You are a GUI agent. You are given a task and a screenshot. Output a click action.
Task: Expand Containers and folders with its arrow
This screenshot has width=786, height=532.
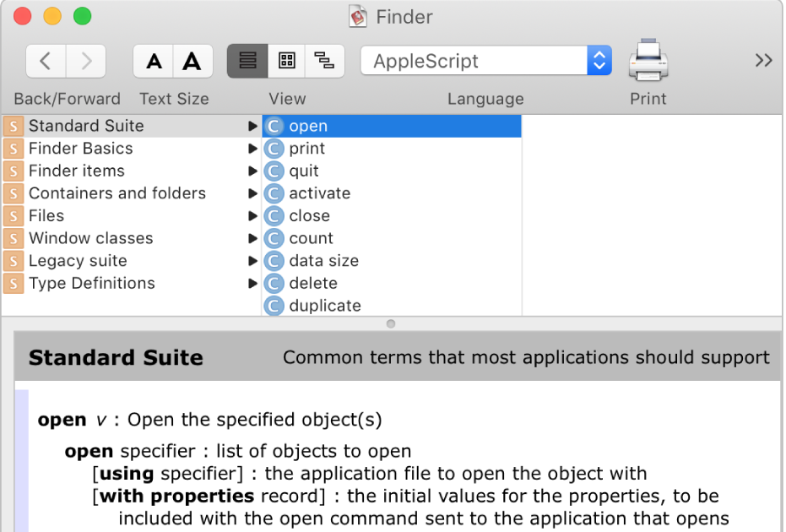252,193
